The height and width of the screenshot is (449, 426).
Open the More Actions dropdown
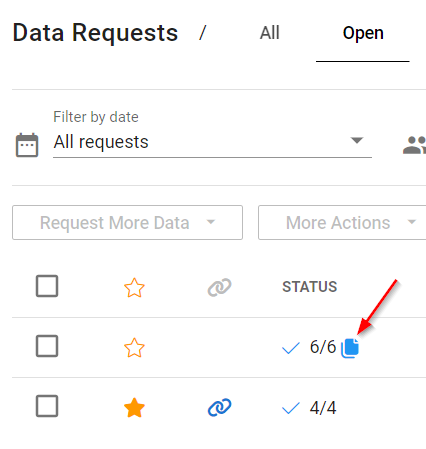(342, 222)
